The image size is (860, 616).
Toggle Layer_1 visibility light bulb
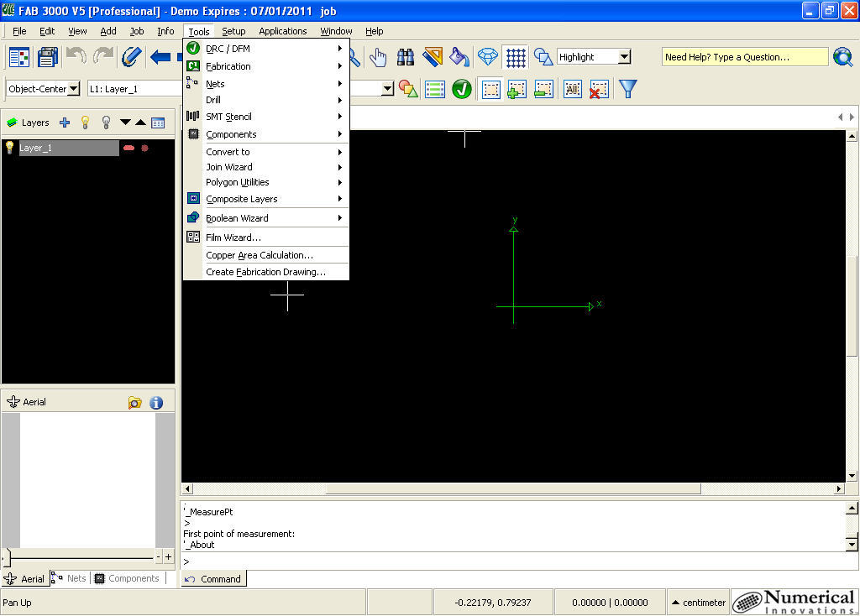tap(10, 148)
